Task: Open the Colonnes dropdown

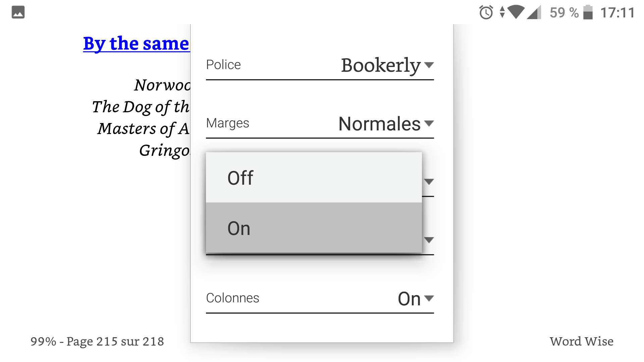Action: [x=415, y=298]
